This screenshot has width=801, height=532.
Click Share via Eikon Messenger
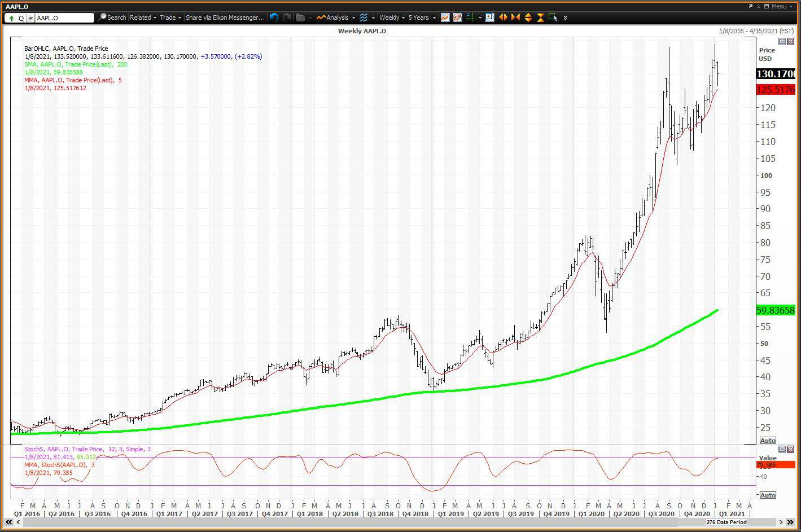(x=225, y=17)
